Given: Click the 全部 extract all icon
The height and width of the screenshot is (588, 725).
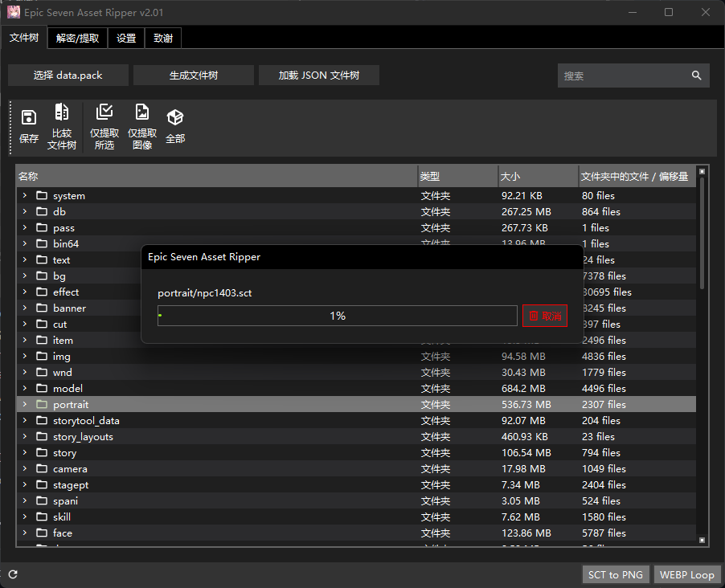Looking at the screenshot, I should pos(175,117).
